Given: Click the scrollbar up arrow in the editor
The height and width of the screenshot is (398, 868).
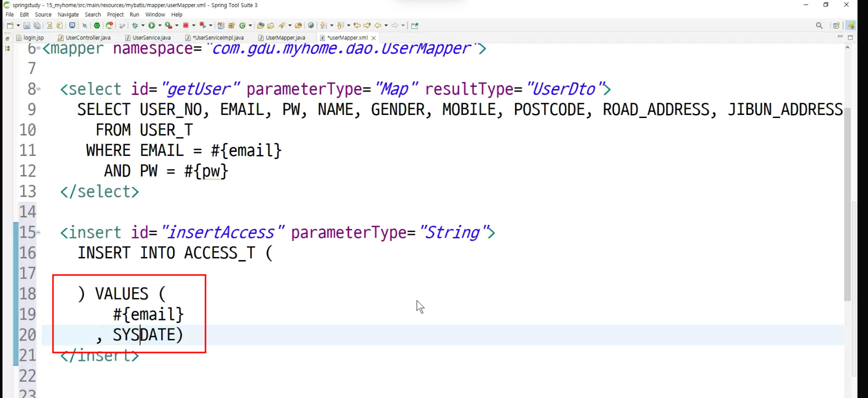Looking at the screenshot, I should click(847, 47).
